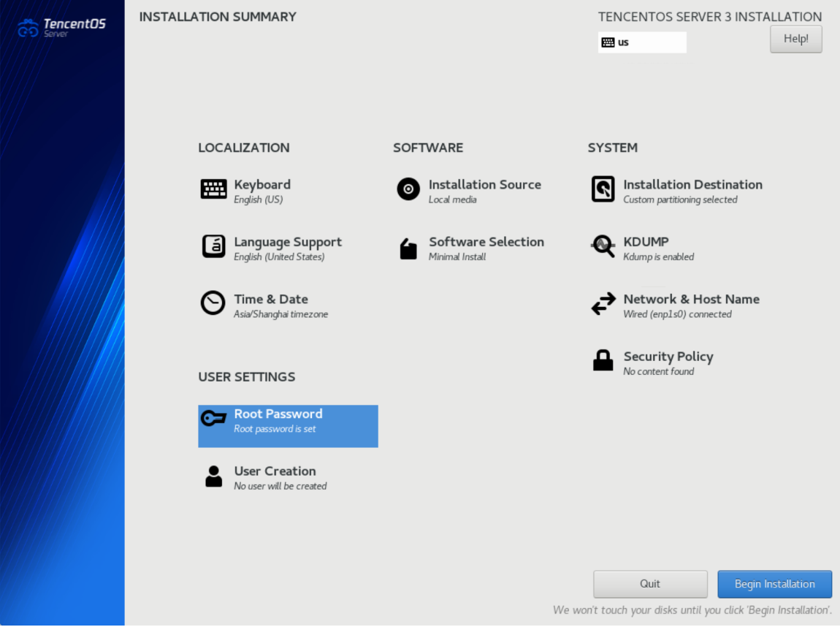Click the Root Password label
The width and height of the screenshot is (840, 627).
[x=278, y=414]
